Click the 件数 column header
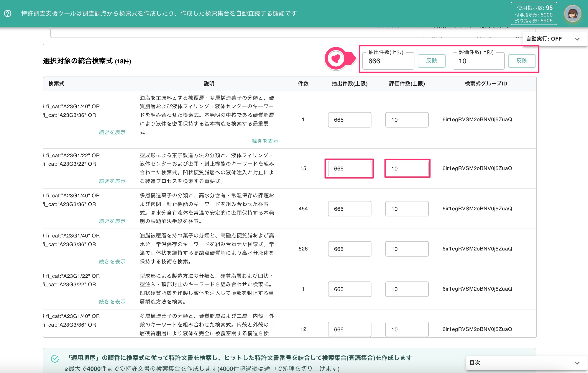The image size is (588, 373). [x=303, y=84]
